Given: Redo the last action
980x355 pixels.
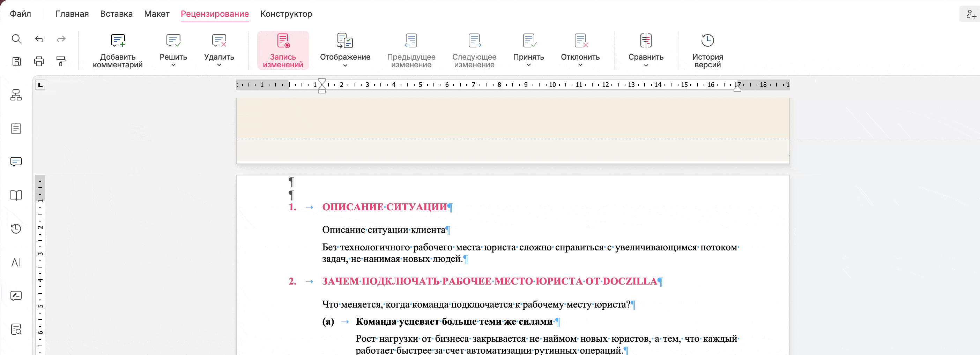Looking at the screenshot, I should (x=61, y=39).
